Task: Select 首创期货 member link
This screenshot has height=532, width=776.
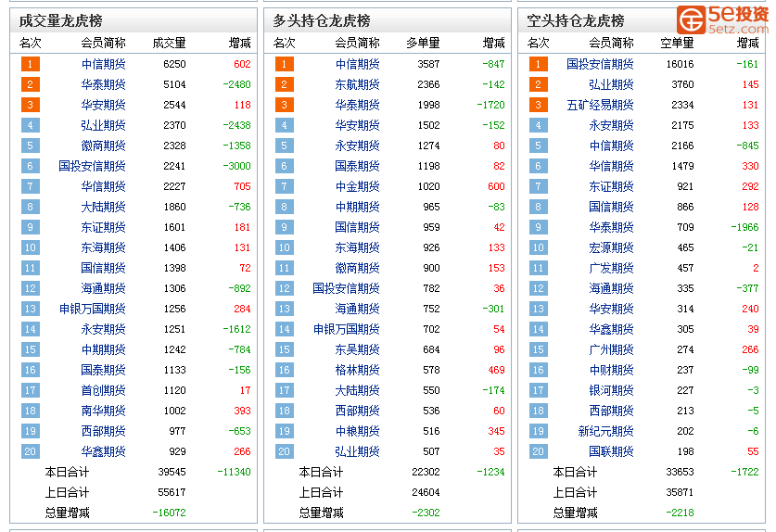Action: click(x=103, y=390)
